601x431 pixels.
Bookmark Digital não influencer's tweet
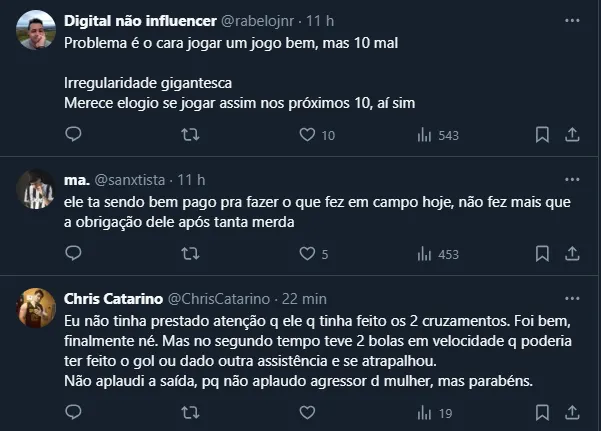point(541,135)
